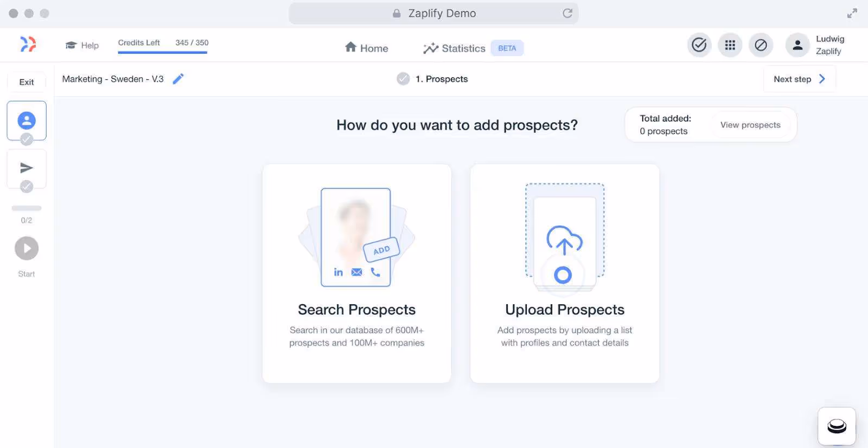Open the apps grid icon
Screen dimensions: 868x448
click(730, 45)
